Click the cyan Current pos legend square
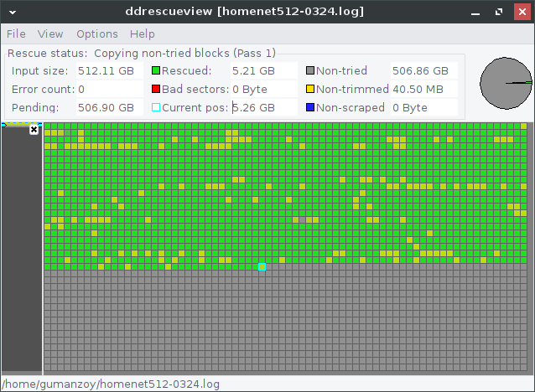This screenshot has width=535, height=392. coord(156,108)
